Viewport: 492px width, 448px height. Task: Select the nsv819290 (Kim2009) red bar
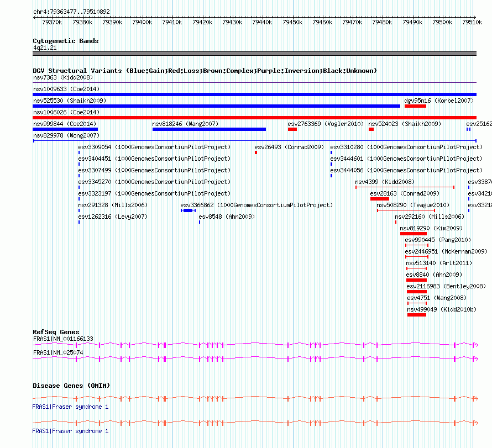(414, 234)
